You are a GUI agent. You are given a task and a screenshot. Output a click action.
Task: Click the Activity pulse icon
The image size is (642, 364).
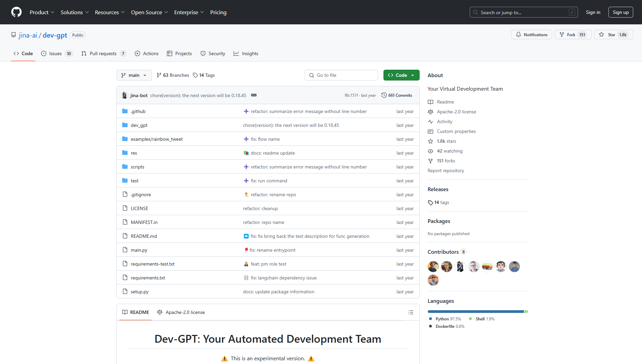pyautogui.click(x=430, y=121)
